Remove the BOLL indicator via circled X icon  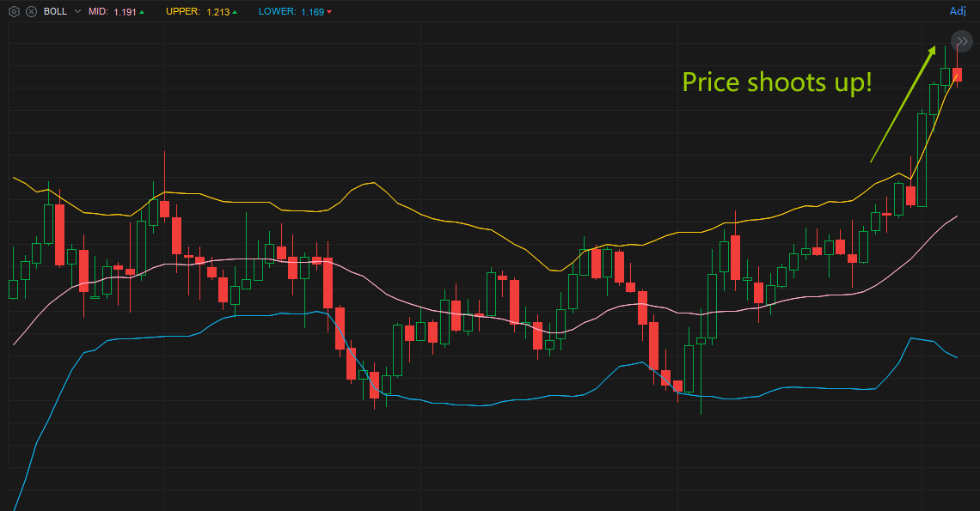[x=31, y=12]
